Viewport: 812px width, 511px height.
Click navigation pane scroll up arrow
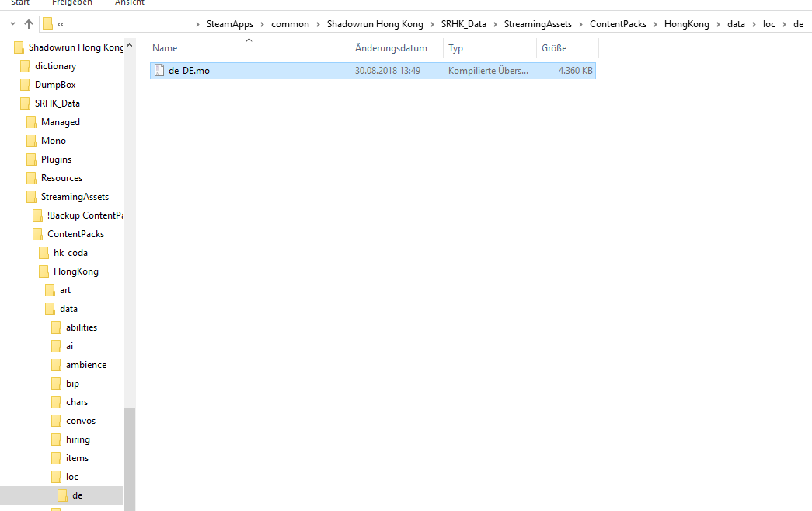point(130,46)
